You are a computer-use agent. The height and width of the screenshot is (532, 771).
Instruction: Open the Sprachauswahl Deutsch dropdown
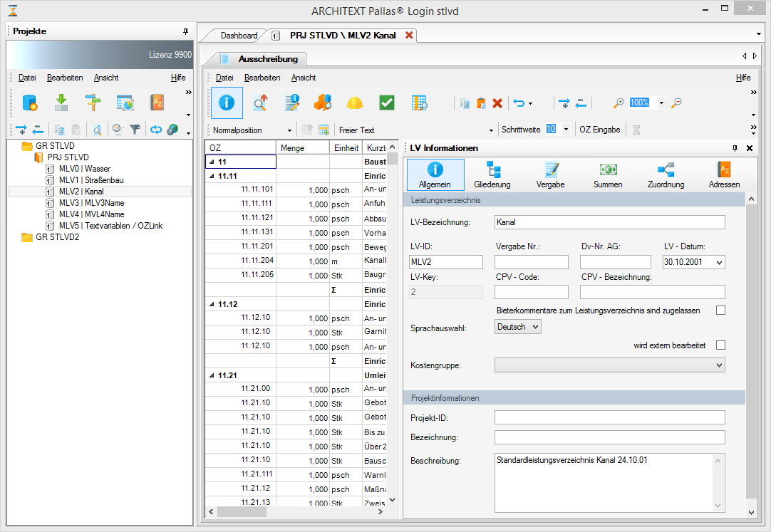pos(518,327)
